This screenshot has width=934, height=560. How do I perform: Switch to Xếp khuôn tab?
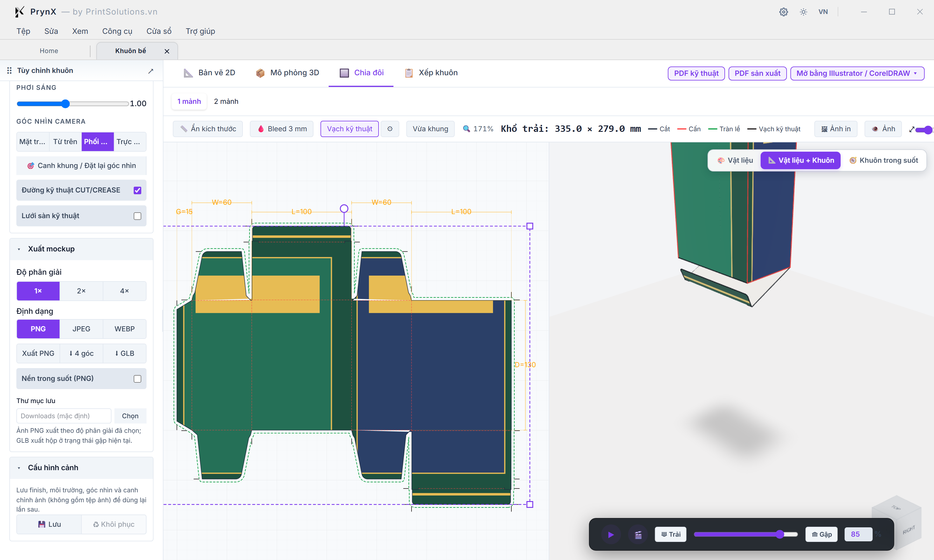coord(431,72)
